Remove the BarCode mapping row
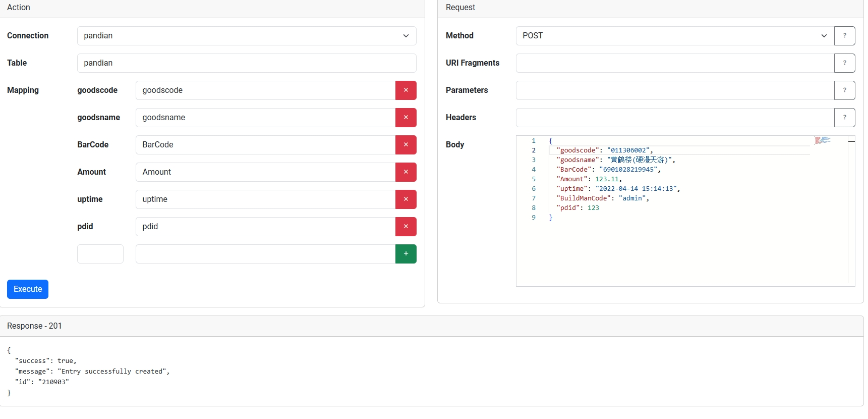The height and width of the screenshot is (419, 868). (406, 145)
